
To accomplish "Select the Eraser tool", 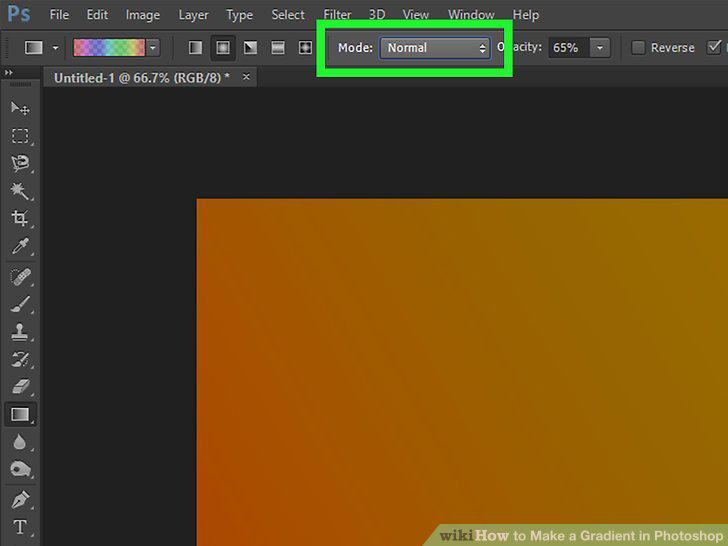I will pos(20,387).
